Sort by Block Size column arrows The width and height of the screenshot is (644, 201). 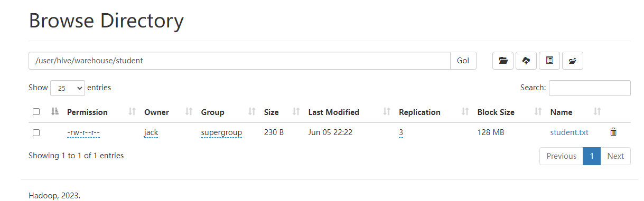(x=538, y=112)
